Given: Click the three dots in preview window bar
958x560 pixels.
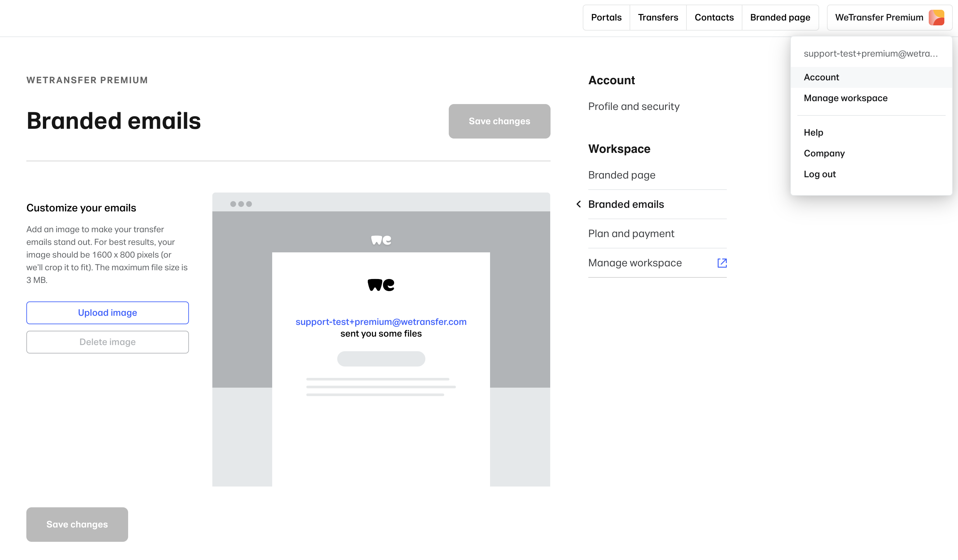Looking at the screenshot, I should [241, 204].
